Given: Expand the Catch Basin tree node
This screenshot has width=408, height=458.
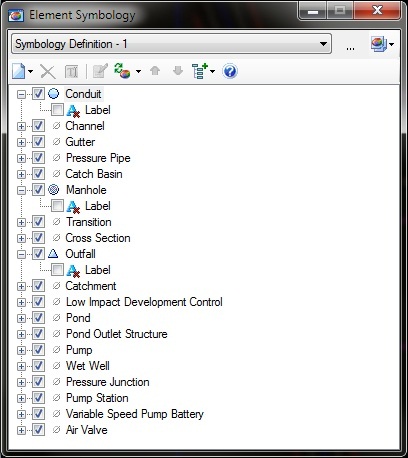Looking at the screenshot, I should point(21,174).
